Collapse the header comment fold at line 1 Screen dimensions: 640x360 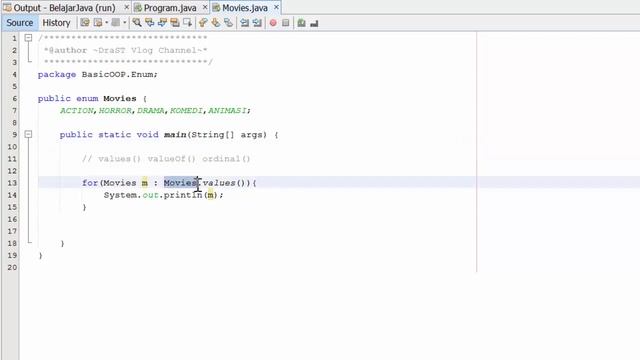28,38
